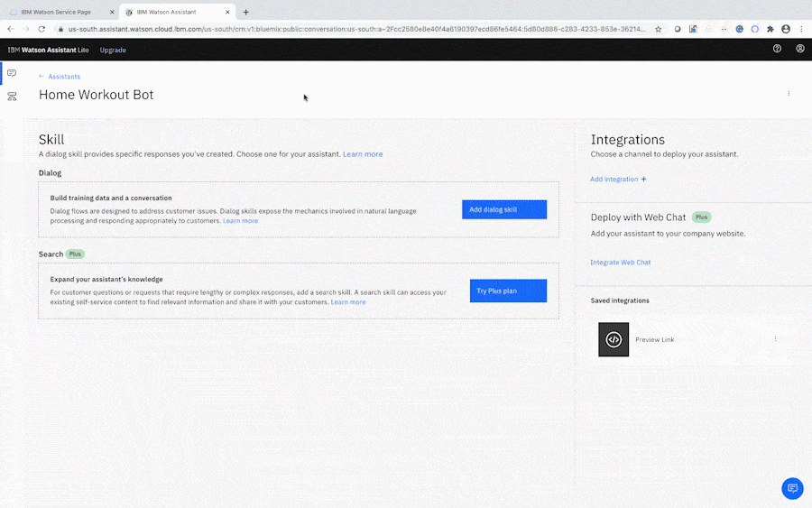Open the browser extensions puzzle icon
Viewport: 812px width, 508px height.
click(x=770, y=29)
